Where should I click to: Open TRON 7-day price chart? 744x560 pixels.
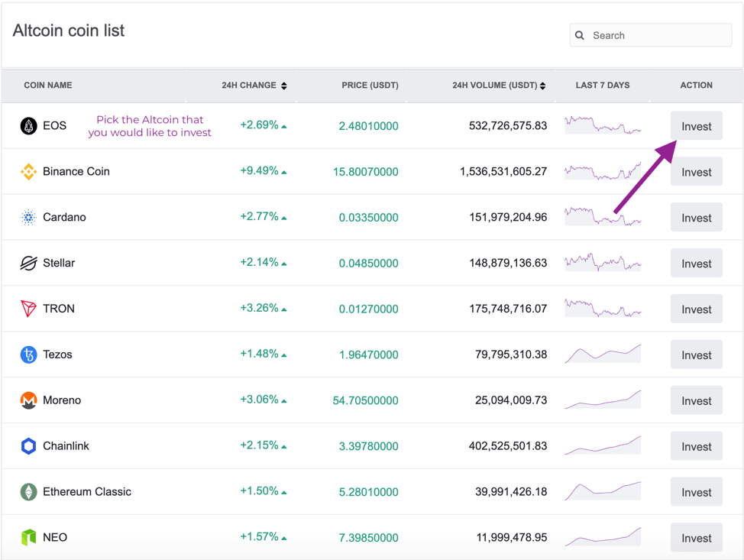(603, 308)
